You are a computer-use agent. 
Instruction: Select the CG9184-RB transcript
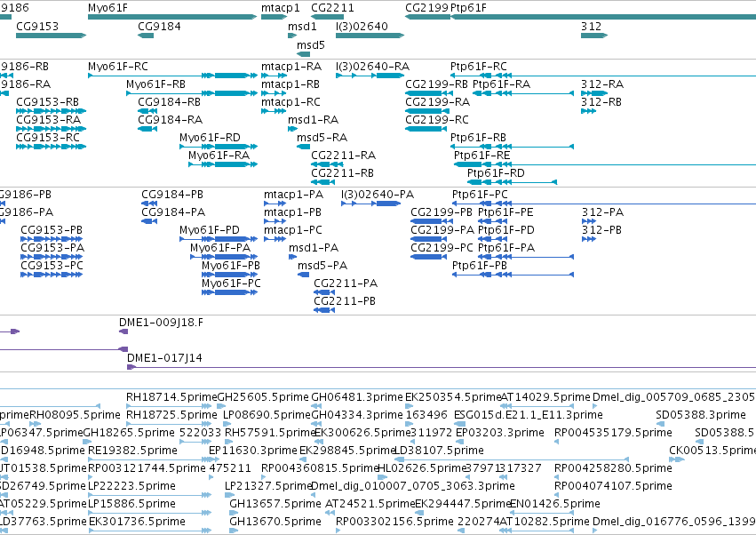point(147,111)
